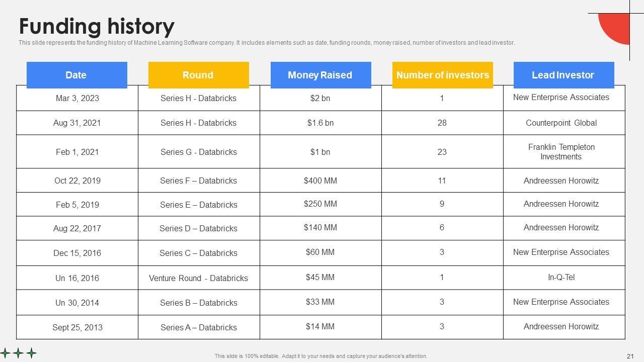Viewport: 644px width, 362px height.
Task: Click the Series A – Databricks cell
Action: (198, 327)
